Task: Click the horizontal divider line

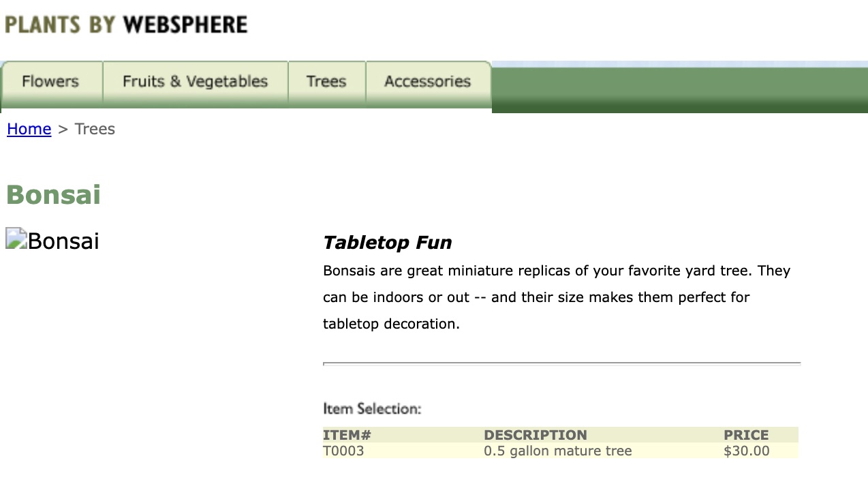Action: (x=561, y=364)
